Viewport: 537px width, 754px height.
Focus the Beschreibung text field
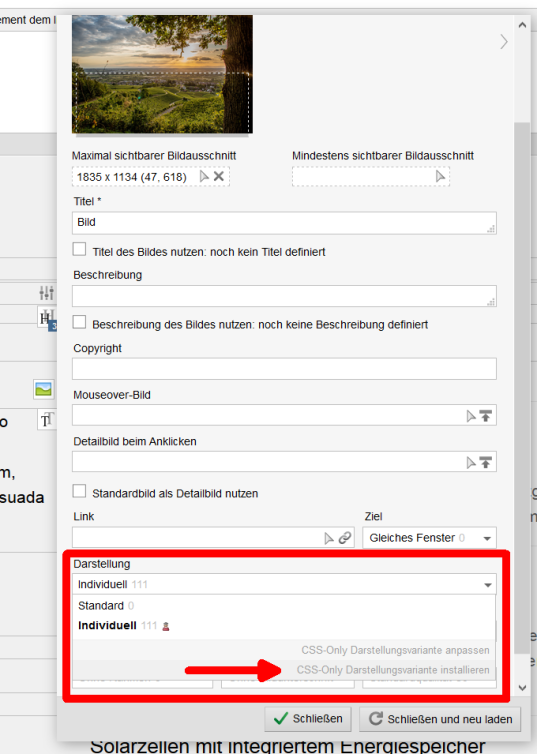pos(284,296)
